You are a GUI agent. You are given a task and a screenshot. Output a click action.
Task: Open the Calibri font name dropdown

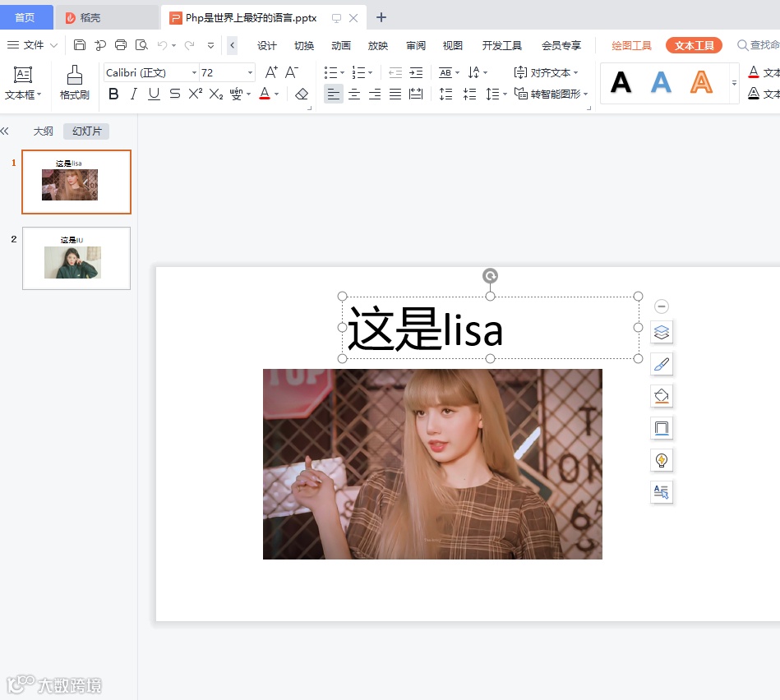tap(194, 72)
